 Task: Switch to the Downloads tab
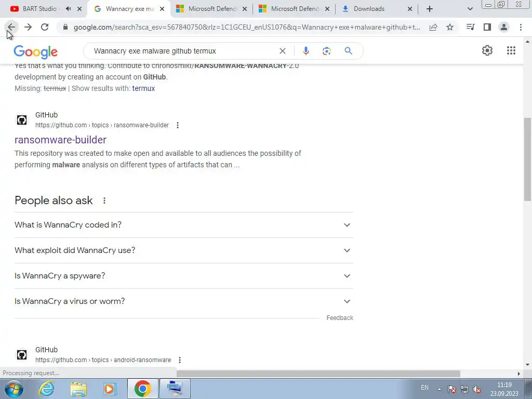[x=369, y=9]
